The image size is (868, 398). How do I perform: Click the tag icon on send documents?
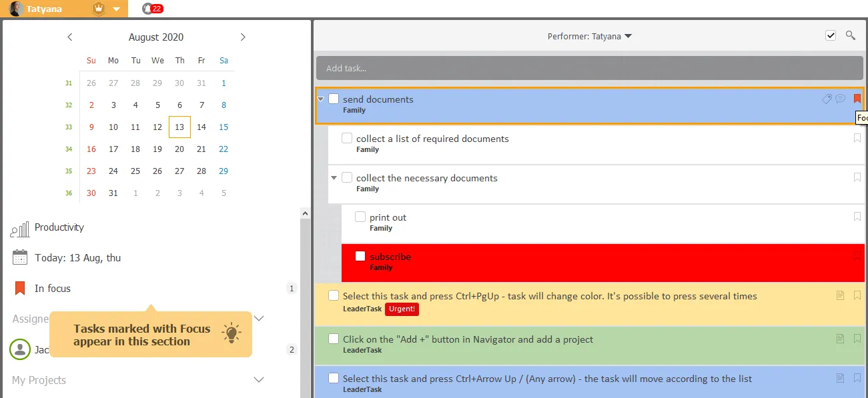(827, 99)
